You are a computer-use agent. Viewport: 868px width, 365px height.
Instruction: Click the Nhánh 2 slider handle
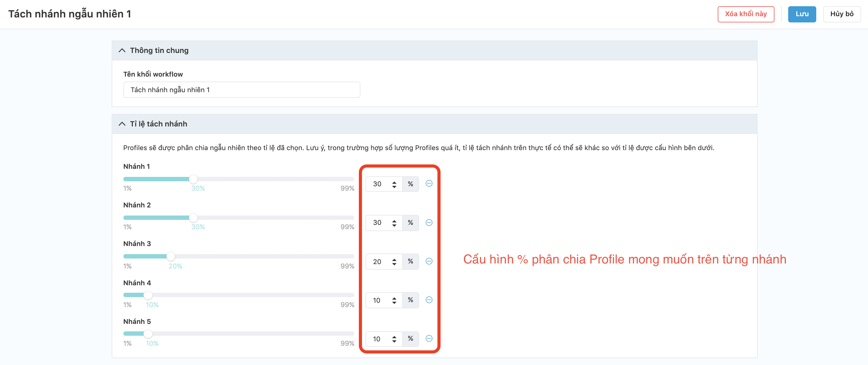[193, 218]
